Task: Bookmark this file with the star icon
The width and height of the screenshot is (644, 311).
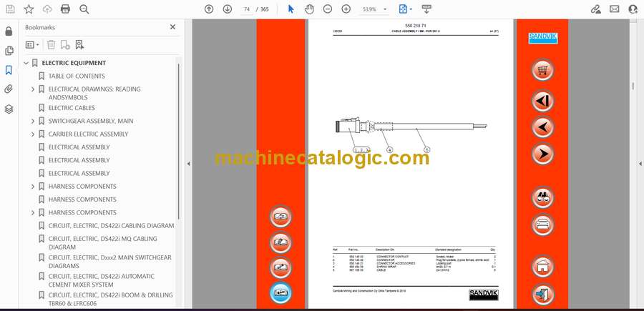Action: (x=29, y=9)
